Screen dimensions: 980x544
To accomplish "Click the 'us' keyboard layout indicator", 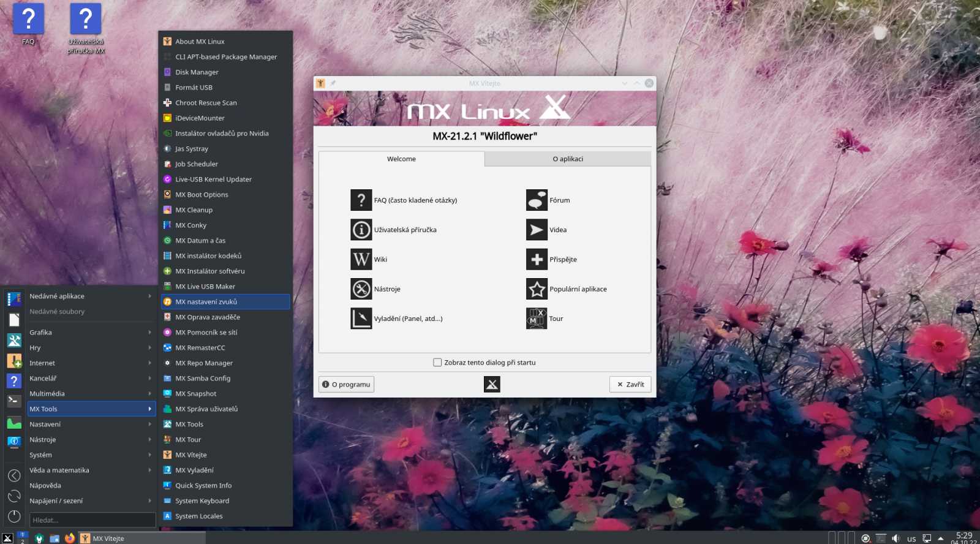I will click(x=911, y=538).
